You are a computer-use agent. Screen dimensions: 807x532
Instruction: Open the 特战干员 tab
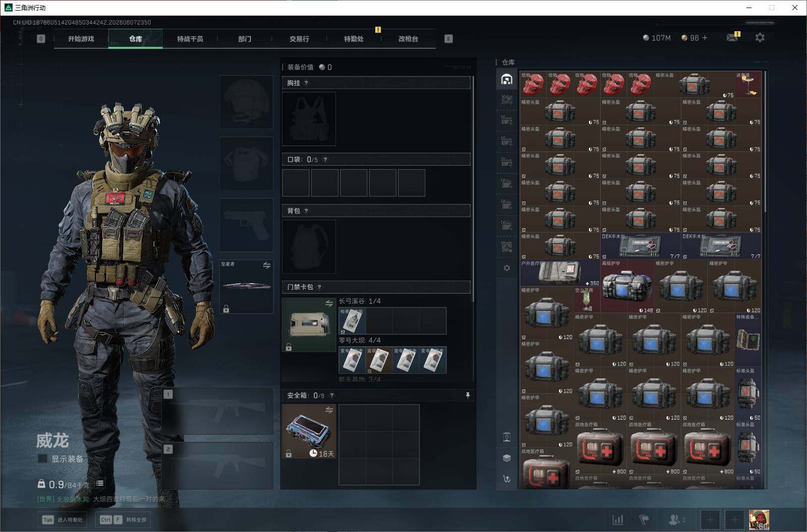point(190,39)
